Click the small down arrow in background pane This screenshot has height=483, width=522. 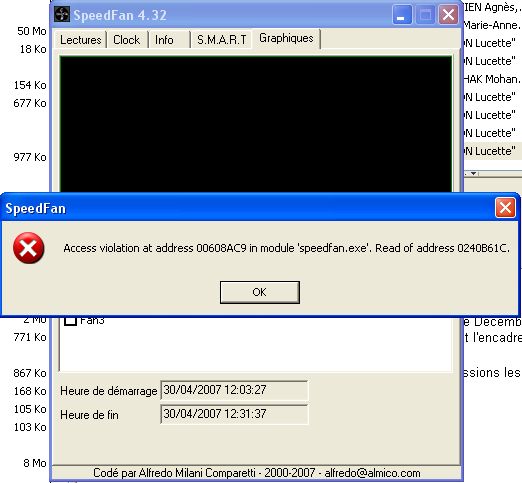pos(474,173)
